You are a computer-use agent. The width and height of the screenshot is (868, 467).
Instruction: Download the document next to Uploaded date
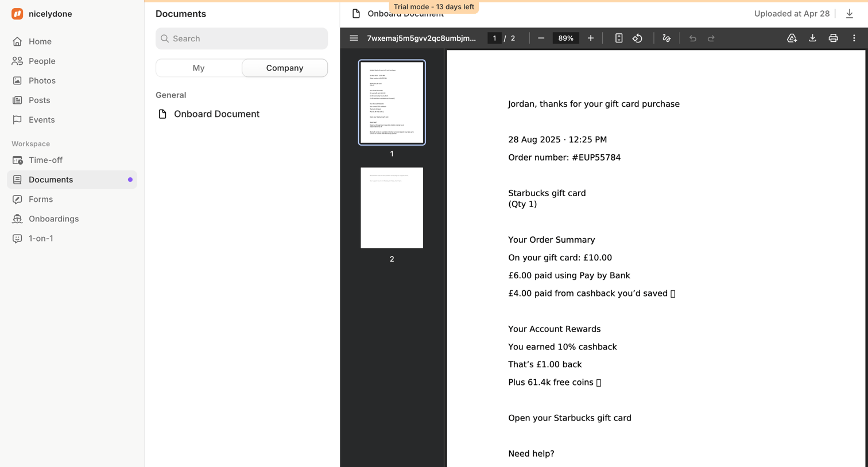(850, 14)
